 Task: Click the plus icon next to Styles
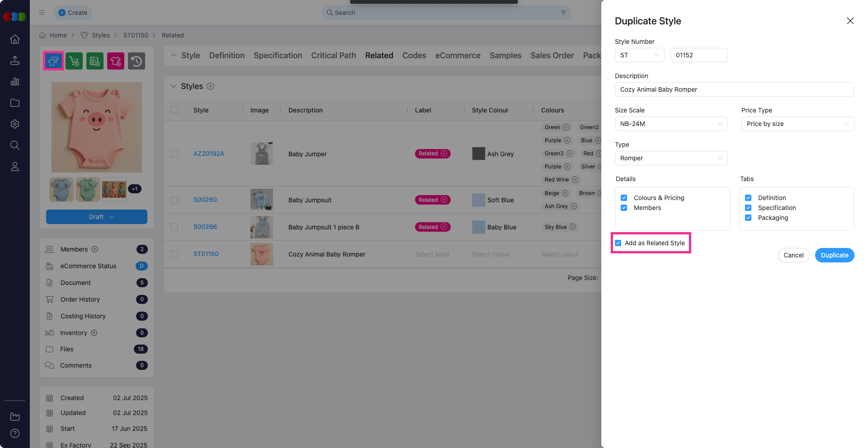point(210,86)
